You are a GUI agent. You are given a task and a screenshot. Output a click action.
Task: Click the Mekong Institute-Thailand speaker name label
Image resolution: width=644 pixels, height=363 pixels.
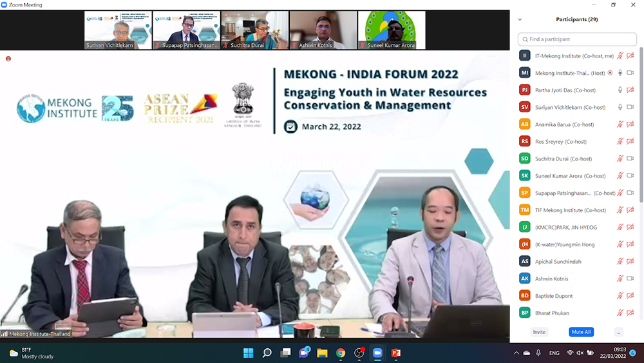point(40,334)
